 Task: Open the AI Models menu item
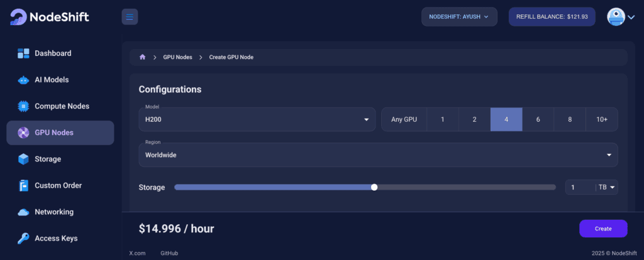click(60, 80)
